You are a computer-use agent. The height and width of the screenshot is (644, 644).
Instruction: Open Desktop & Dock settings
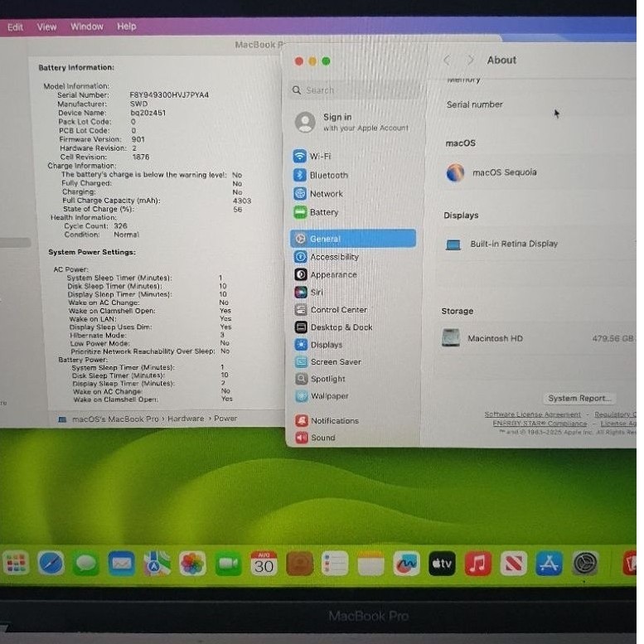[333, 327]
